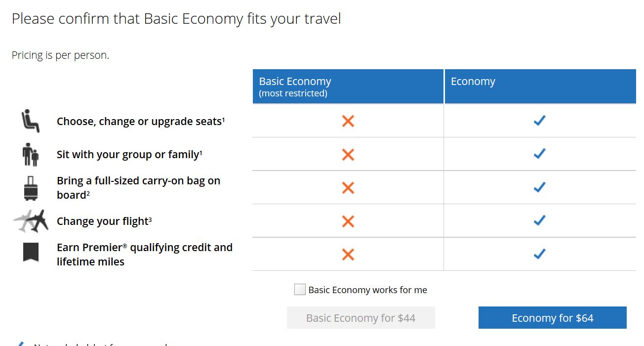This screenshot has width=644, height=346.
Task: Click the seat icon next to seat options row
Action: (31, 121)
